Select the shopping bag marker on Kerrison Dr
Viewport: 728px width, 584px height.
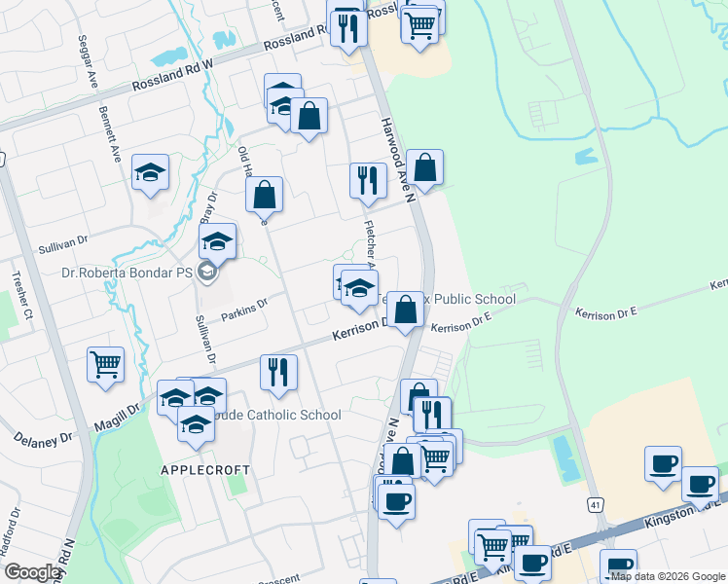click(x=405, y=310)
